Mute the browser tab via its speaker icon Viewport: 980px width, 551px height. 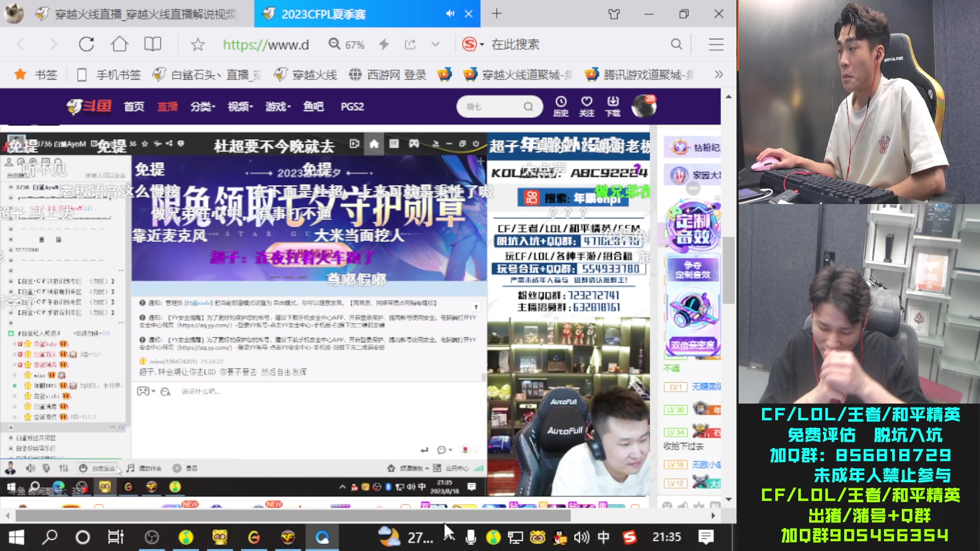click(x=449, y=14)
